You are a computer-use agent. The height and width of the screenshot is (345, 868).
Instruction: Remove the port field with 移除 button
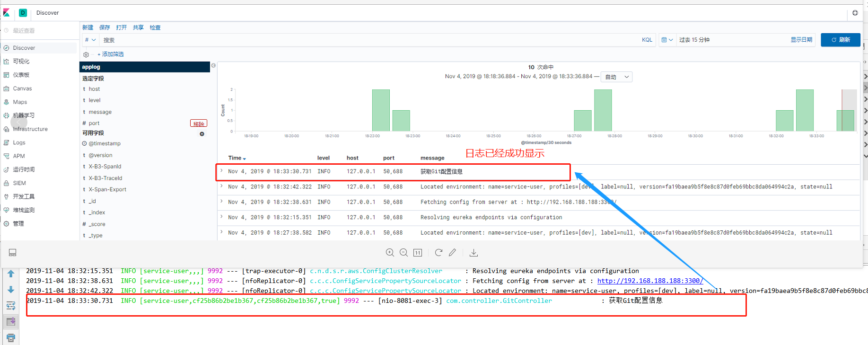point(199,124)
